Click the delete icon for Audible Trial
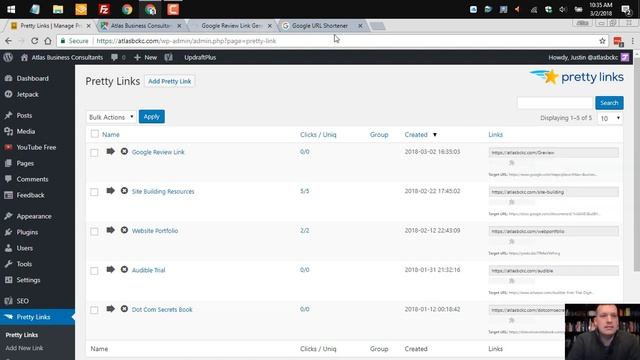 pos(124,269)
